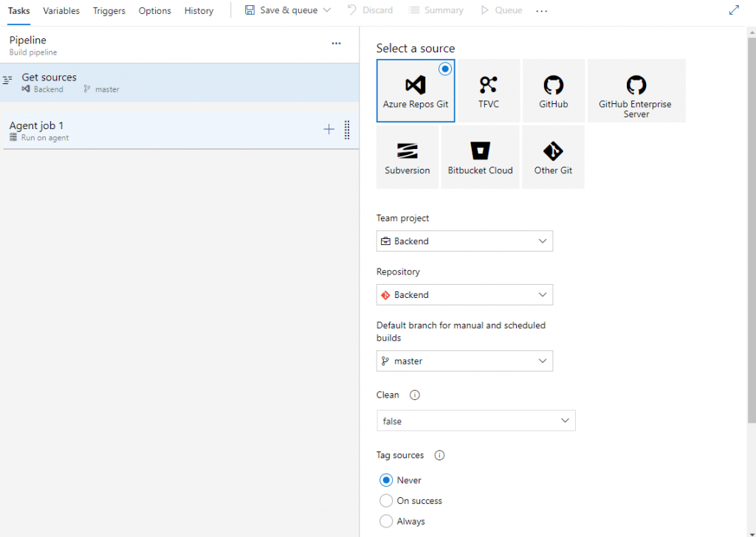Click the Discard button label
756x537 pixels.
coord(377,10)
